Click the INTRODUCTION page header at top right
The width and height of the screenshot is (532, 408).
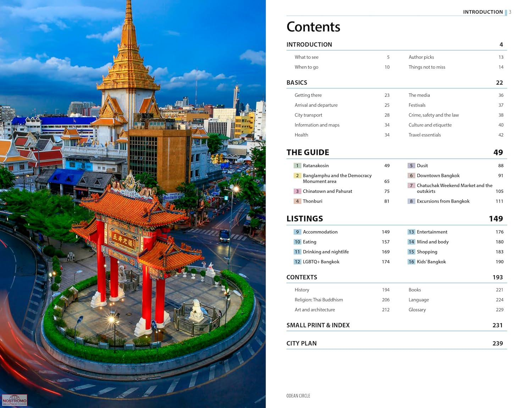[x=483, y=12]
